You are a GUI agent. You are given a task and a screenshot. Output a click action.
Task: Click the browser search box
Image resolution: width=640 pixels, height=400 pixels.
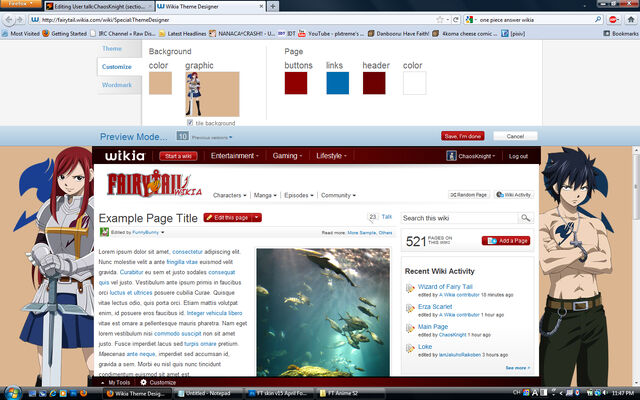point(533,20)
